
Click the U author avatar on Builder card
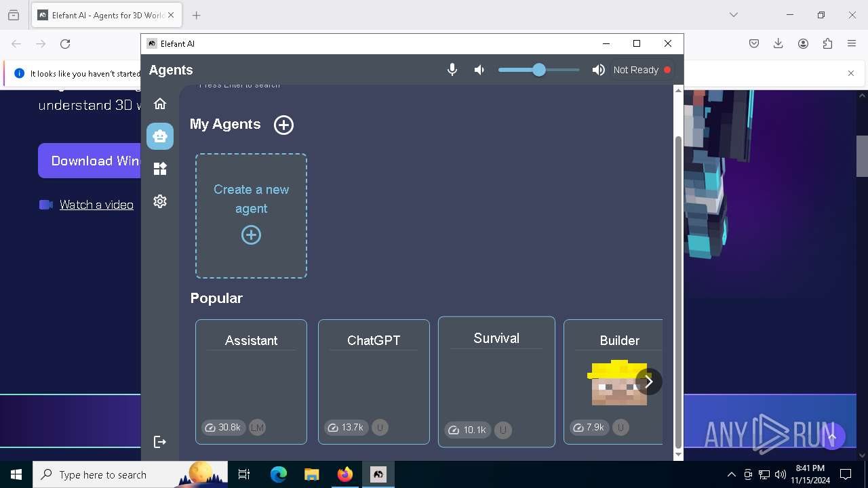pos(620,428)
